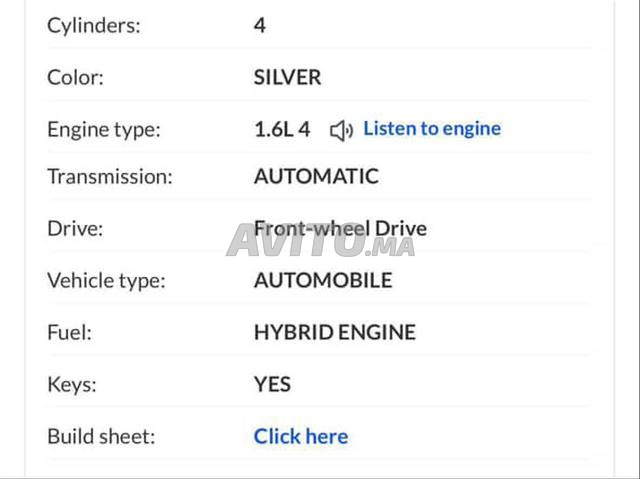This screenshot has width=640, height=479.
Task: Select the cylinders value "4"
Action: tap(260, 25)
